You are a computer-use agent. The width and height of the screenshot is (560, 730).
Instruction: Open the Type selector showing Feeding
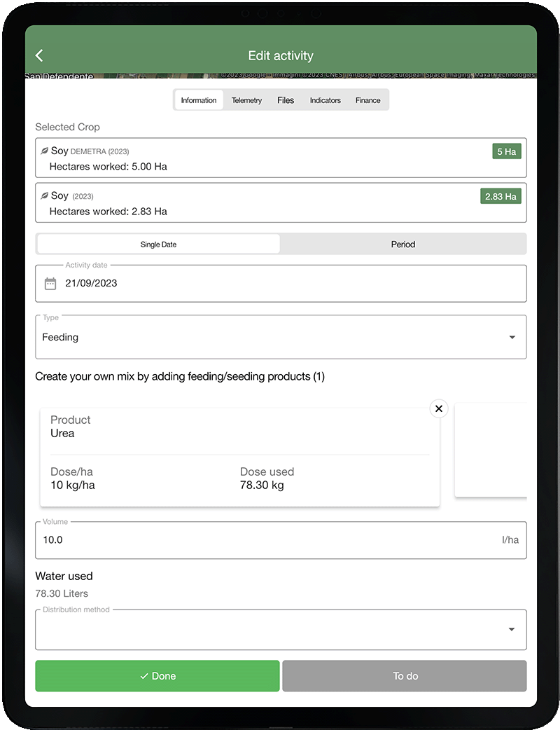click(280, 337)
